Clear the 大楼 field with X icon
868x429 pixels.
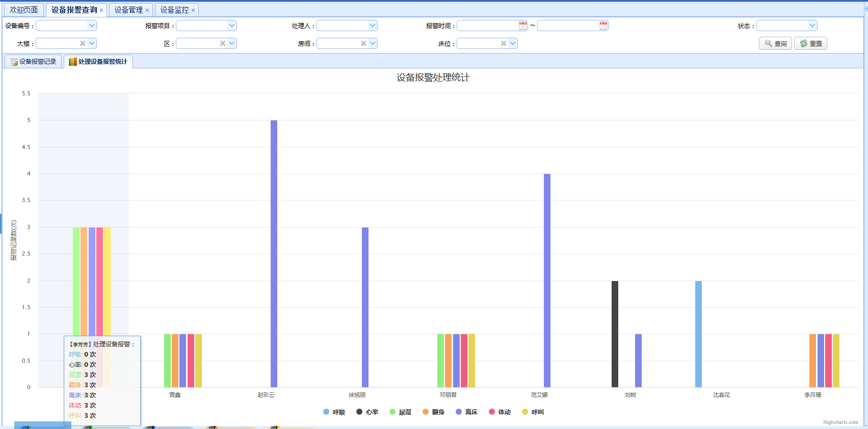click(83, 43)
